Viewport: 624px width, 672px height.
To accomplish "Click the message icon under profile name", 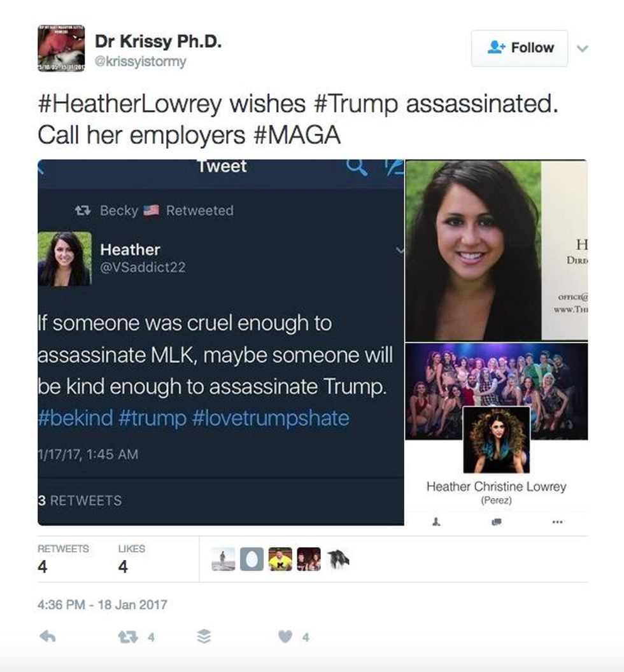I will [x=496, y=522].
